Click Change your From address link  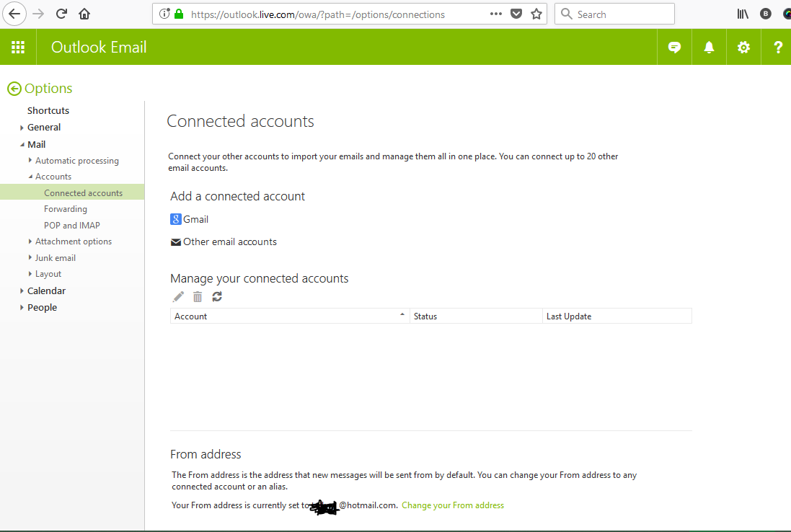(x=453, y=505)
